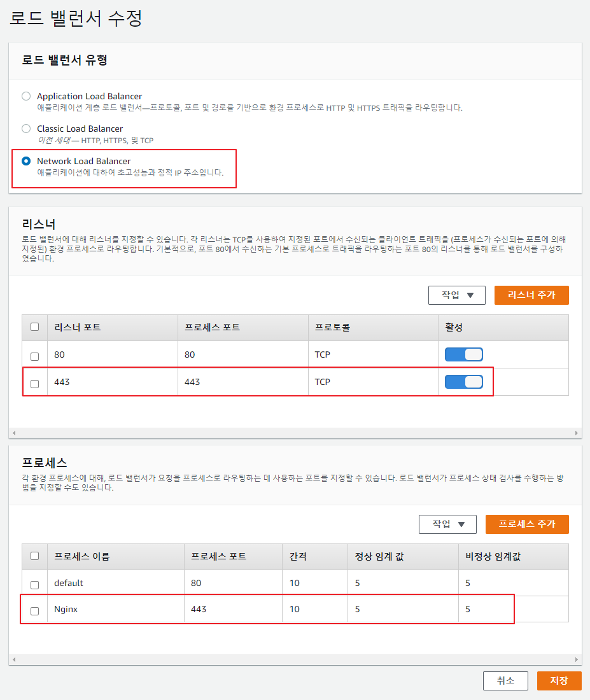This screenshot has width=590, height=700.
Task: Select the default process checkbox
Action: click(x=35, y=584)
